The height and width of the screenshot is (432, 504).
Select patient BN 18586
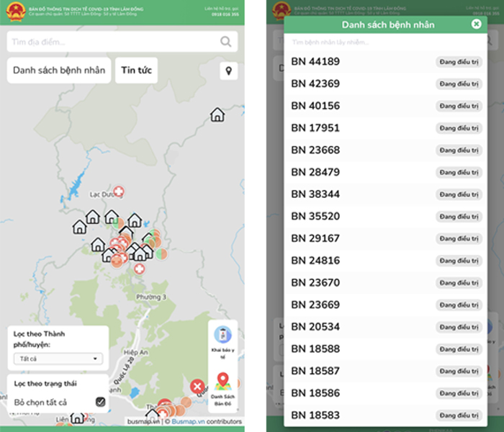pyautogui.click(x=385, y=393)
